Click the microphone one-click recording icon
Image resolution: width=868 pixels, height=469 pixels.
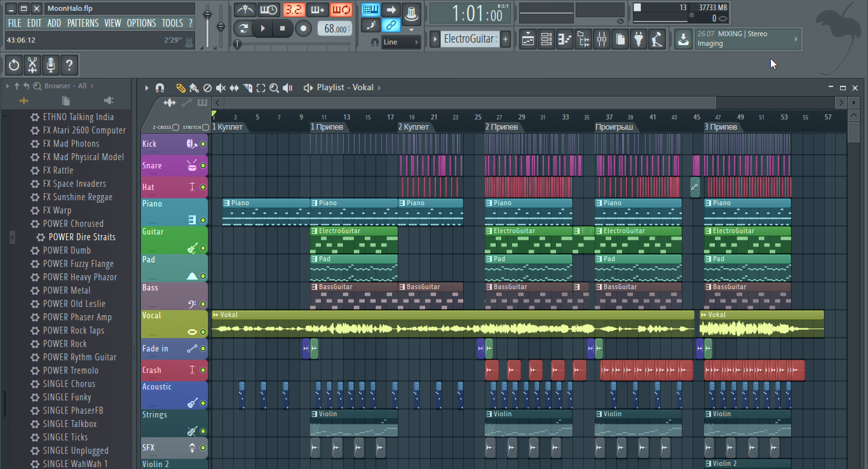pyautogui.click(x=50, y=65)
